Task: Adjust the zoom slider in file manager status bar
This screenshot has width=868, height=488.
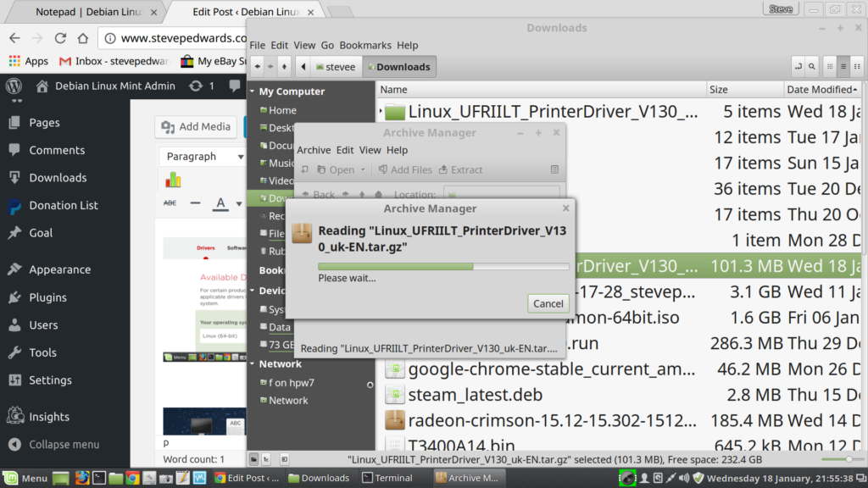Action: 826,458
